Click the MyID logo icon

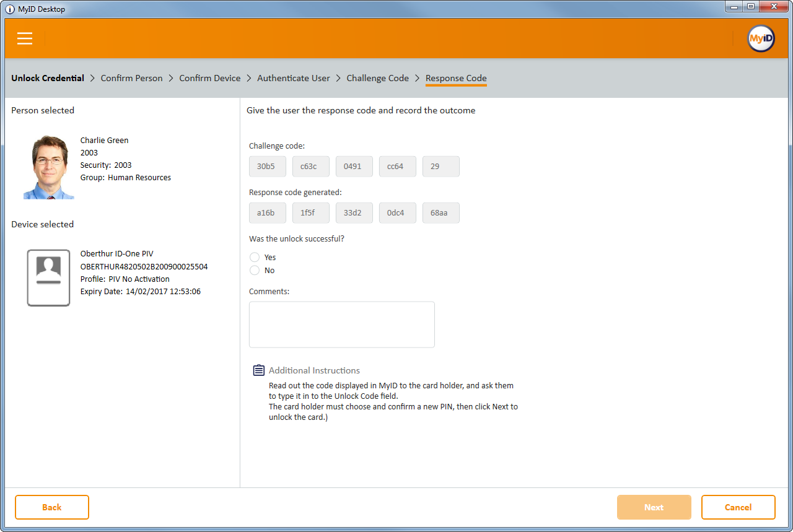coord(761,38)
